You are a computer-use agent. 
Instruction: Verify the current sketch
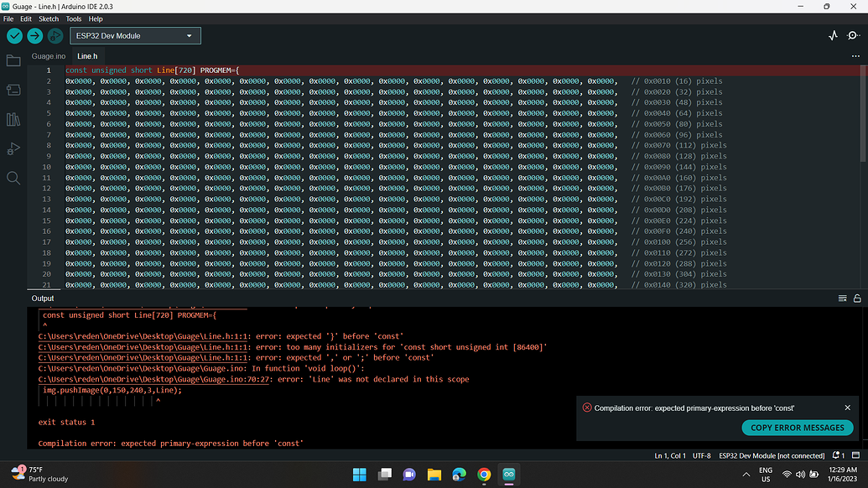pos(13,35)
